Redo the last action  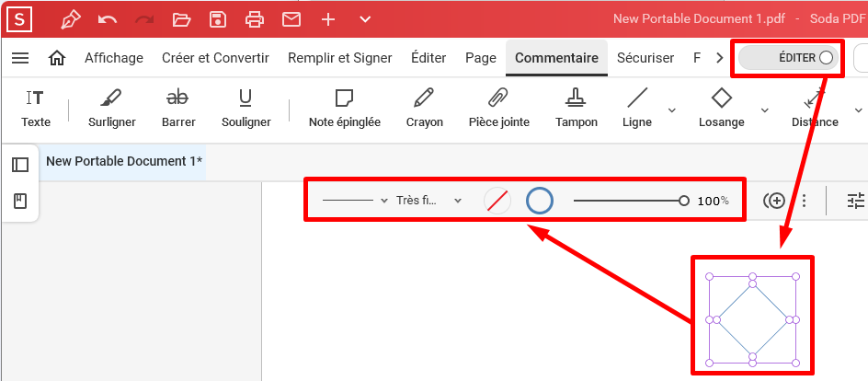(144, 20)
